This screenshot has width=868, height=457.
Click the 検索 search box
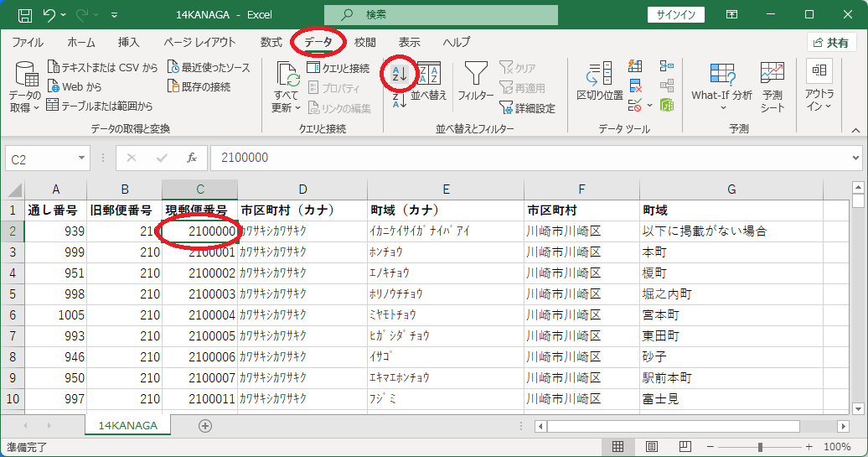click(x=441, y=15)
